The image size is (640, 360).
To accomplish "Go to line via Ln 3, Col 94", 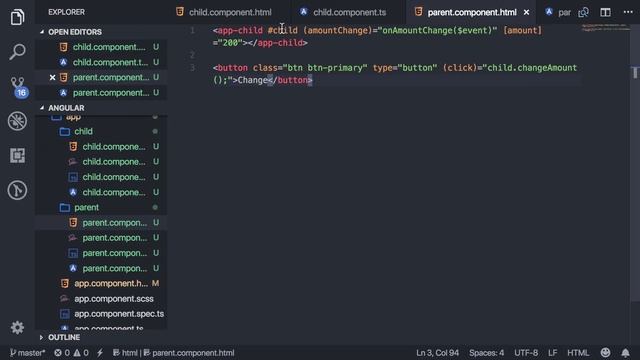I will tap(437, 353).
